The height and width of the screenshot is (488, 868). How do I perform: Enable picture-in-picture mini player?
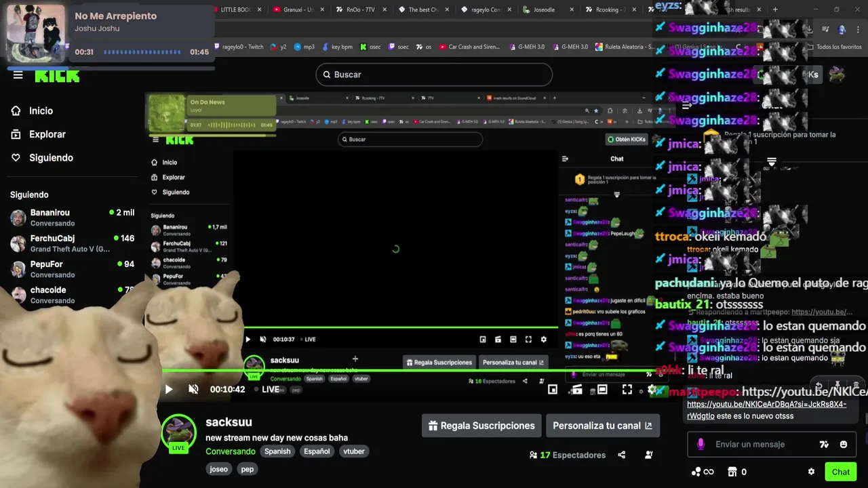pyautogui.click(x=553, y=389)
